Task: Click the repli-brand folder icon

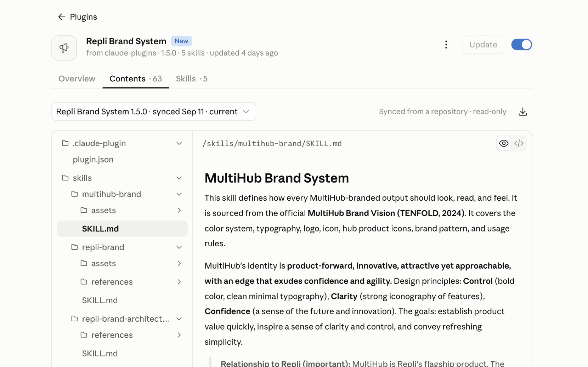Action: tap(74, 247)
